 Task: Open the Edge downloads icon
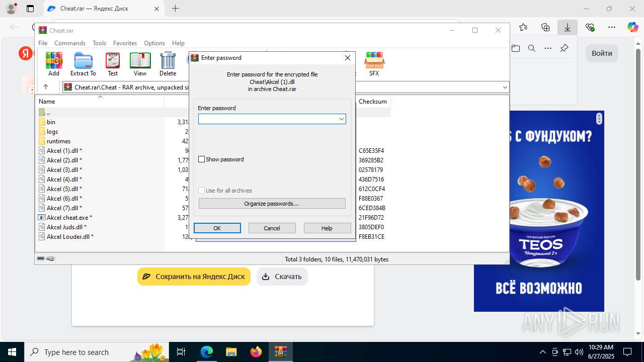tap(568, 27)
